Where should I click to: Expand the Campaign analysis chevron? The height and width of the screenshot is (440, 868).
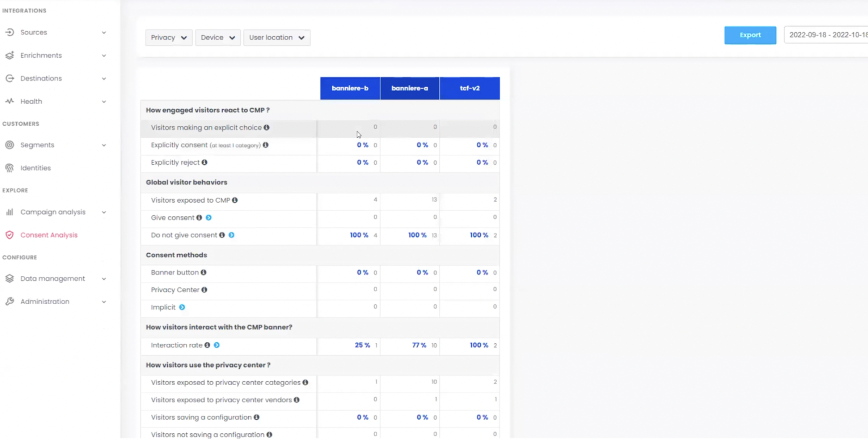point(104,212)
